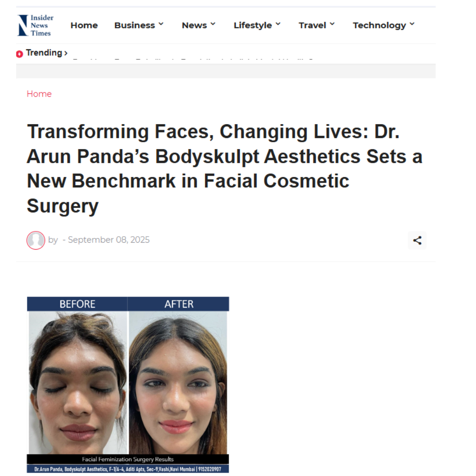The image size is (476, 476).
Task: Click the Technology menu label
Action: click(379, 26)
